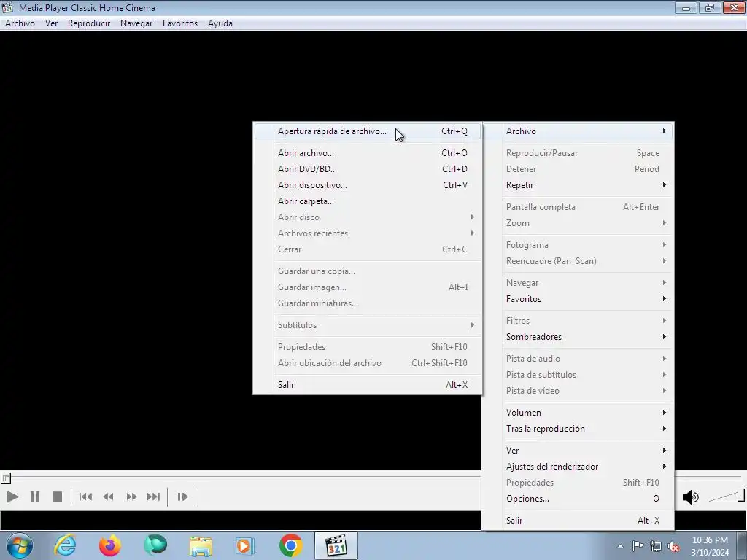Launch Internet Explorer from the taskbar
This screenshot has height=560, width=747.
coord(65,545)
